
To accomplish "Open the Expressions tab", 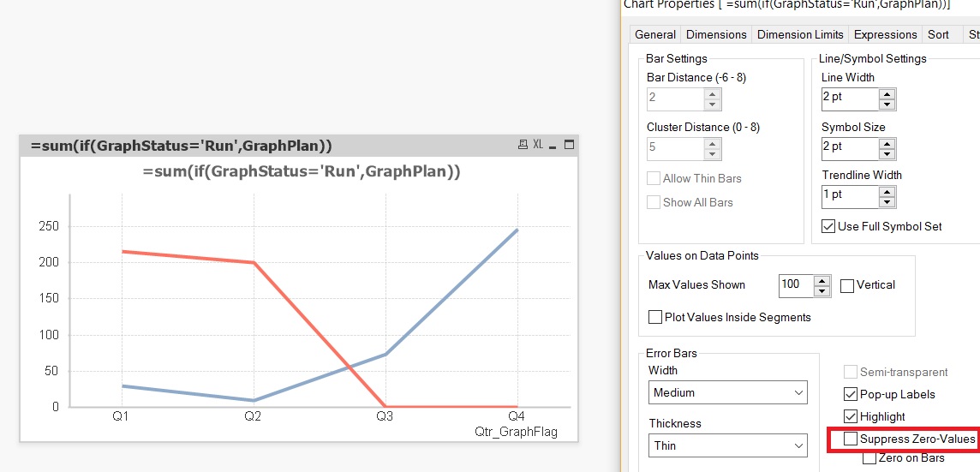I will (886, 34).
